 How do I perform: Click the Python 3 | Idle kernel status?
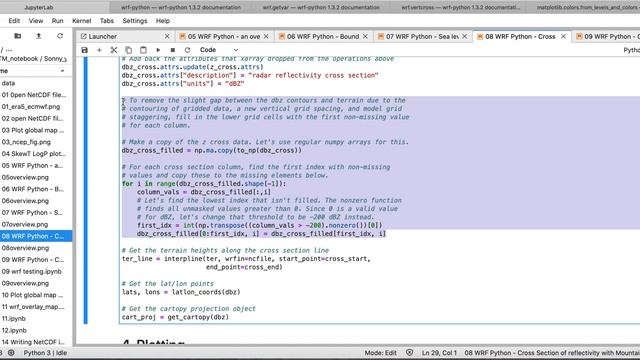coord(45,353)
